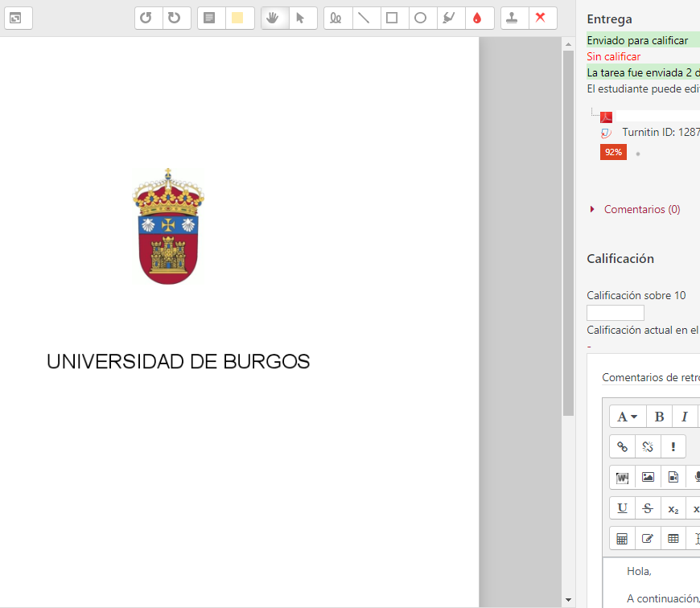Screen dimensions: 700x608
Task: Open the equation editor grid icon
Action: [622, 538]
